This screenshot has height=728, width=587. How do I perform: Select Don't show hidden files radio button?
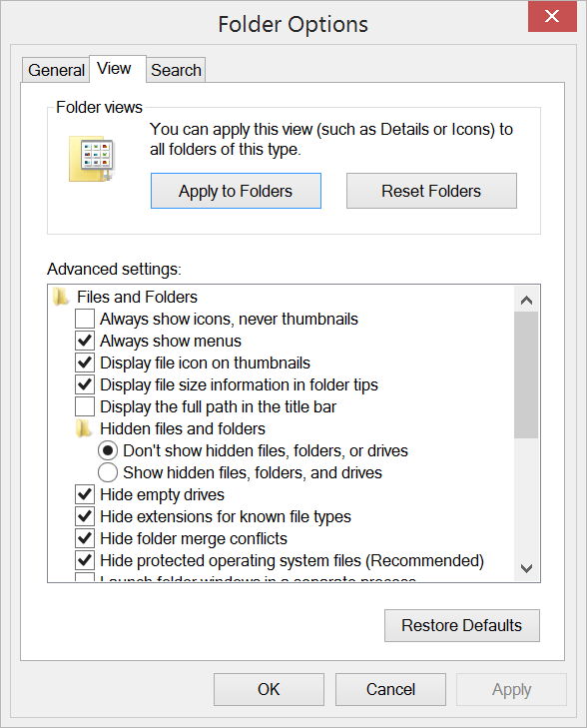(x=108, y=450)
